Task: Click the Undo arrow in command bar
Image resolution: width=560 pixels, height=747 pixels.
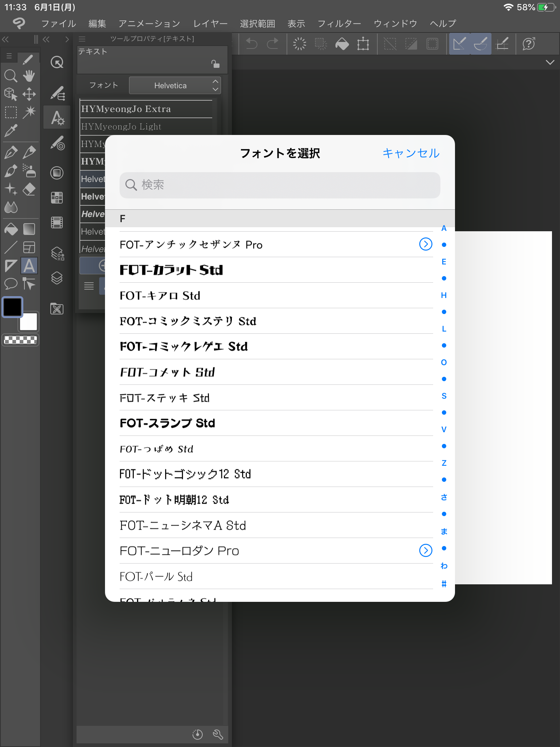Action: tap(252, 44)
